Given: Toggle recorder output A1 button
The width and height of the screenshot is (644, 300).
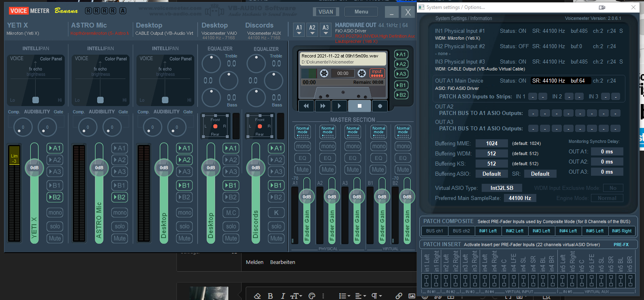Looking at the screenshot, I should 401,54.
